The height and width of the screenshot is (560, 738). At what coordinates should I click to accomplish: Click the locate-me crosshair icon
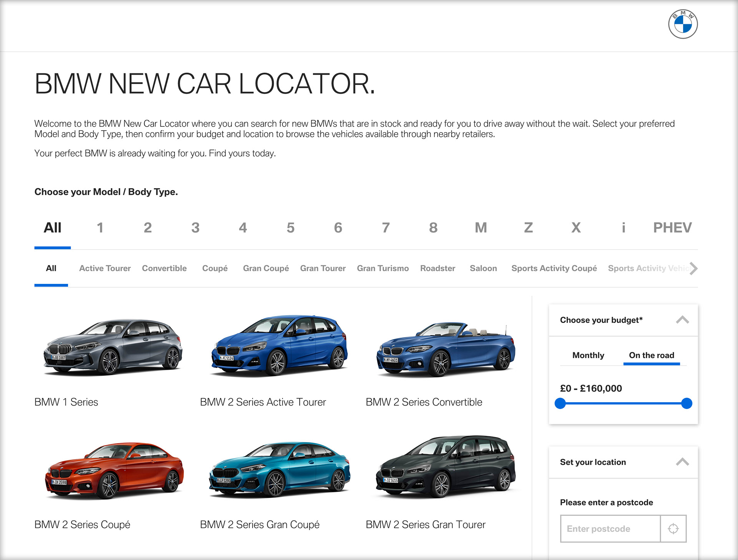pos(673,529)
